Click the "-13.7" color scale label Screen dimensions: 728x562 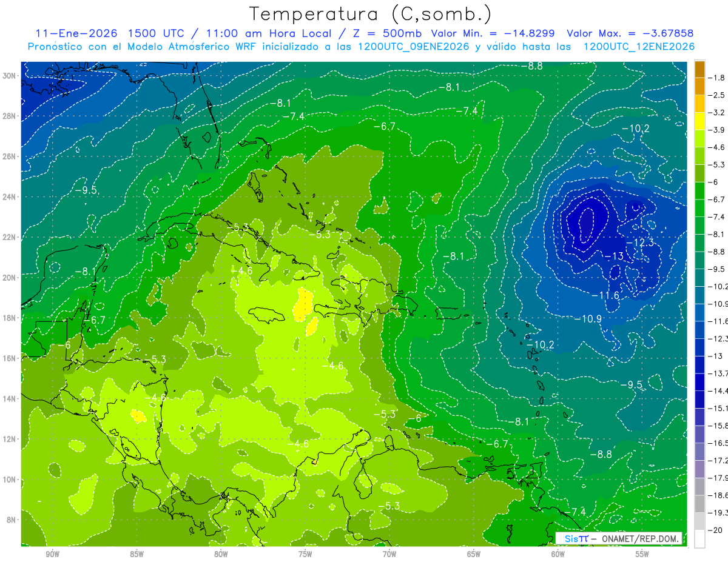(718, 373)
